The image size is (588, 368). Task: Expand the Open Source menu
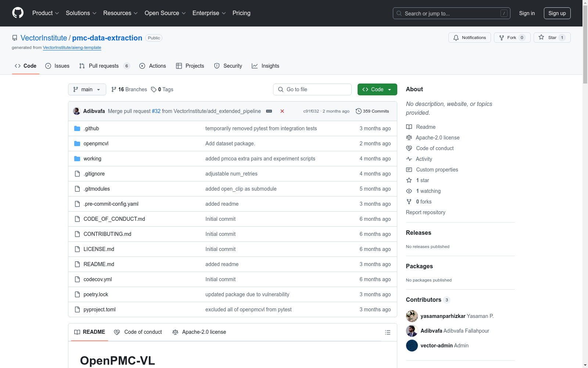click(165, 13)
